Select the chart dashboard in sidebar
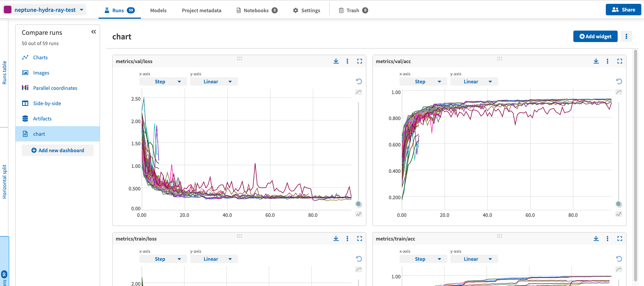 coord(58,134)
